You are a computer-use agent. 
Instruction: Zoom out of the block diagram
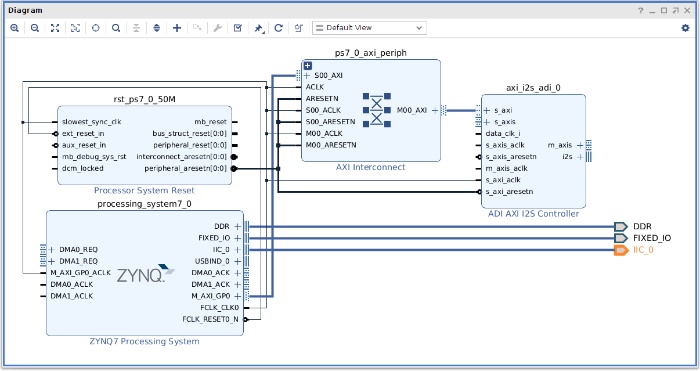[35, 28]
